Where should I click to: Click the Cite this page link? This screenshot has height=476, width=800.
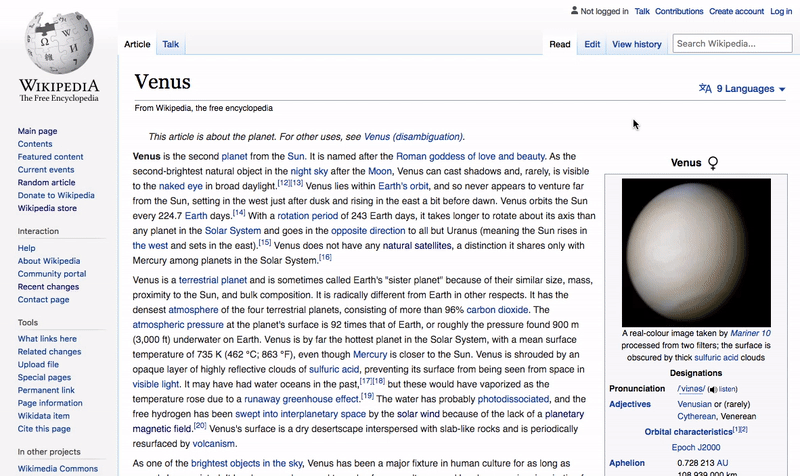point(45,429)
